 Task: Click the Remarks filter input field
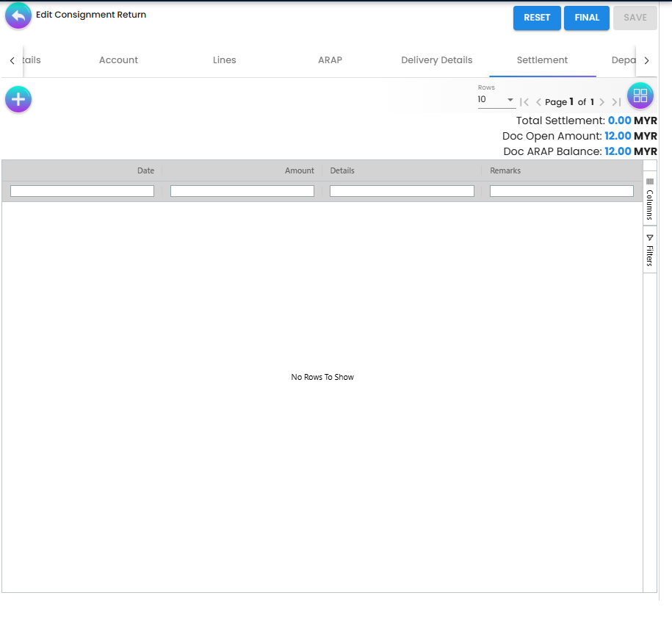coord(561,190)
